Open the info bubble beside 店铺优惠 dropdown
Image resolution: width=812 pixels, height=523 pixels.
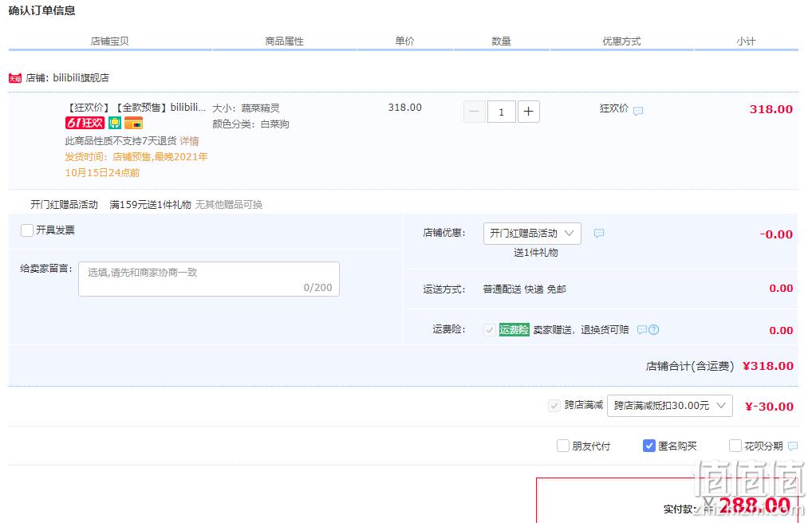599,234
